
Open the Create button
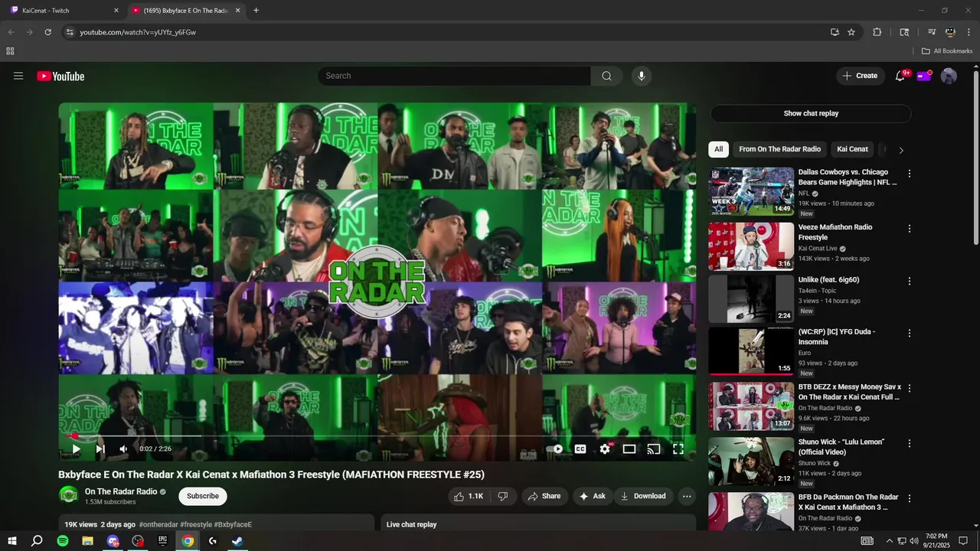click(860, 76)
